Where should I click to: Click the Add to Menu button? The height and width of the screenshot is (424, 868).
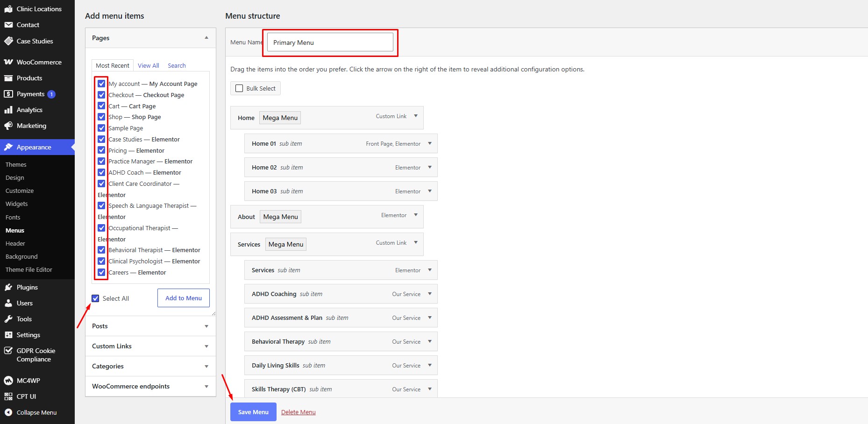(x=184, y=298)
